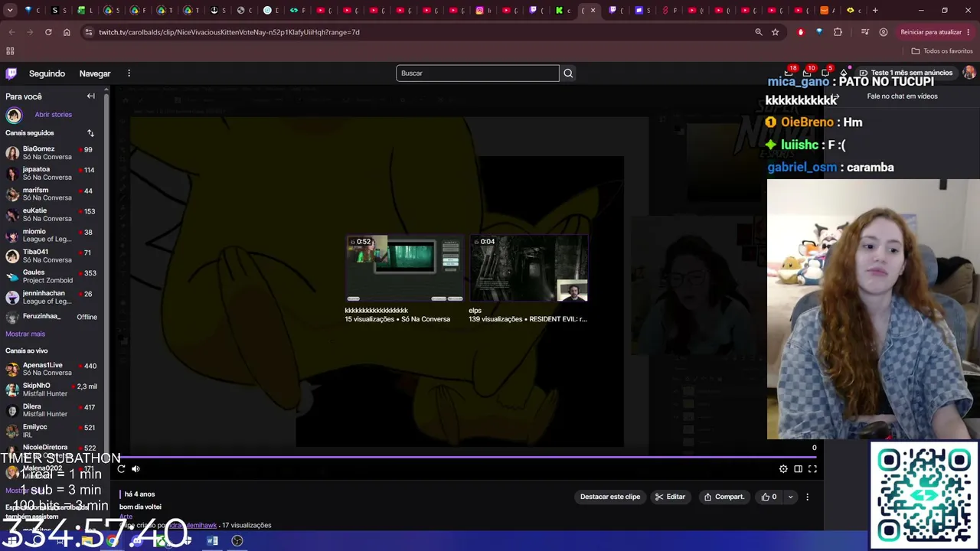Open Emilycc live channel

point(52,432)
